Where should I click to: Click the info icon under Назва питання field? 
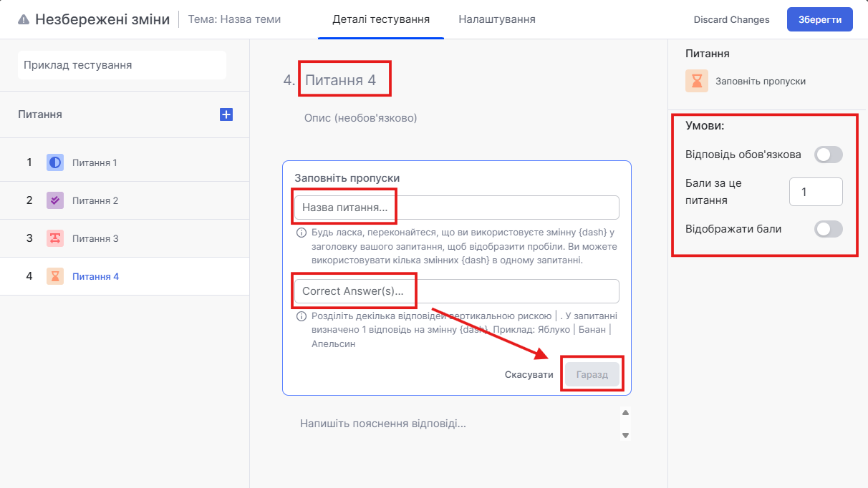click(301, 233)
